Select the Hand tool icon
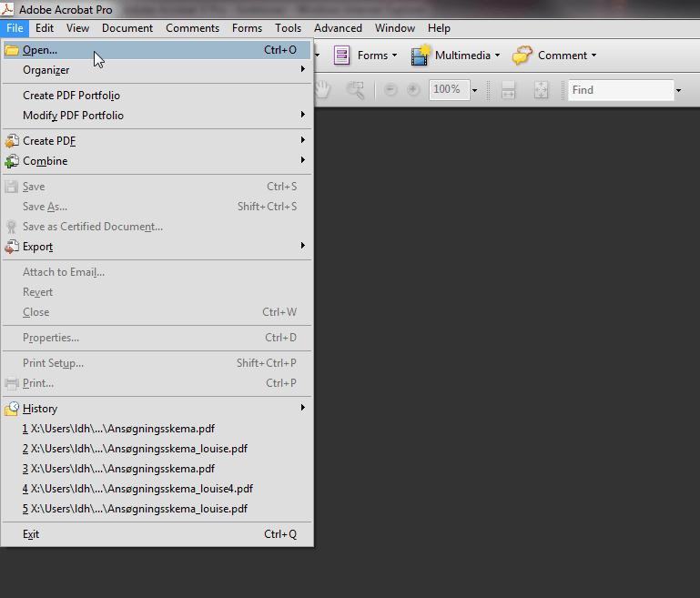 (x=322, y=90)
